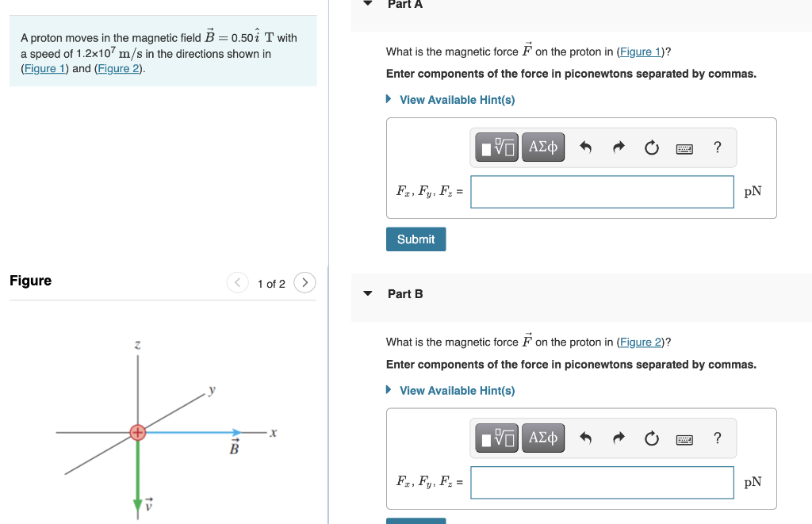Undo last edit in Part B answer
The image size is (812, 524).
pyautogui.click(x=585, y=438)
